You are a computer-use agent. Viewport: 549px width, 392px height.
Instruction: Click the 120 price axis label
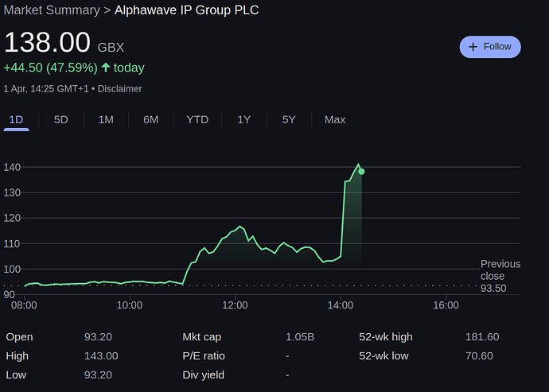click(12, 218)
